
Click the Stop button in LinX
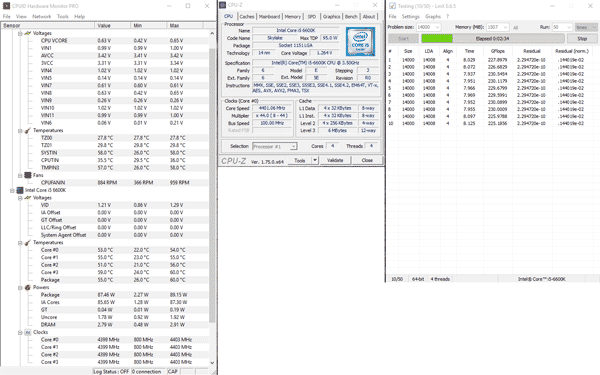click(x=582, y=39)
